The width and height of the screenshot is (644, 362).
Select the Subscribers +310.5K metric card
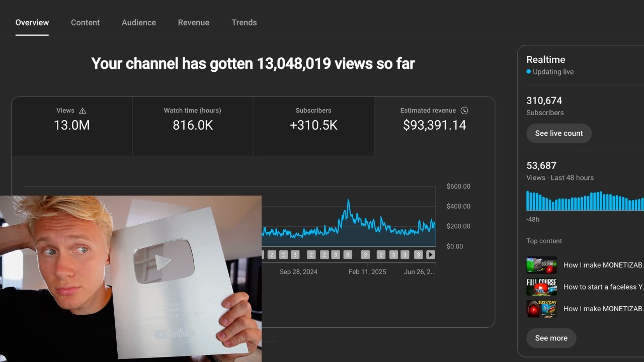pos(313,126)
